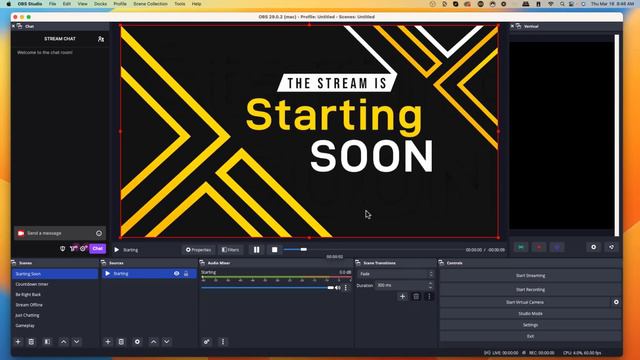
Task: Move selected source down
Action: [x=167, y=342]
